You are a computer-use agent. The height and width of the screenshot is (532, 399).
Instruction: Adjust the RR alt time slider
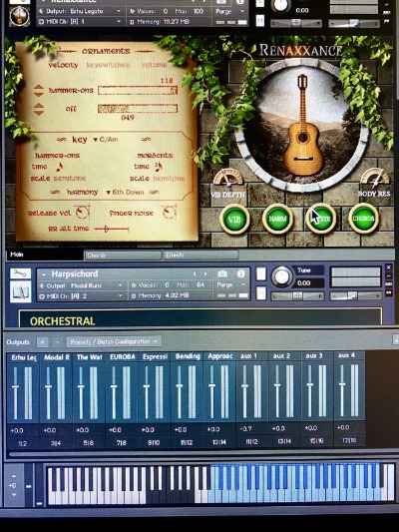pyautogui.click(x=112, y=230)
